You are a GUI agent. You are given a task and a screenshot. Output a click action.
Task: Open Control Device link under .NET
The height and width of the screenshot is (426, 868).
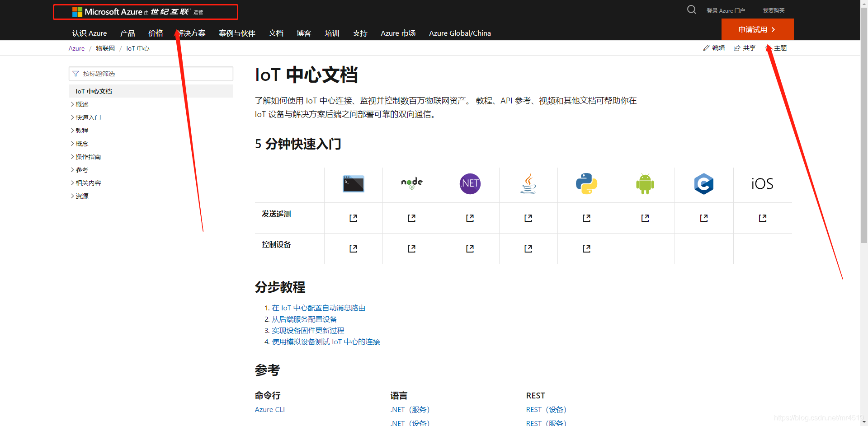pos(470,249)
